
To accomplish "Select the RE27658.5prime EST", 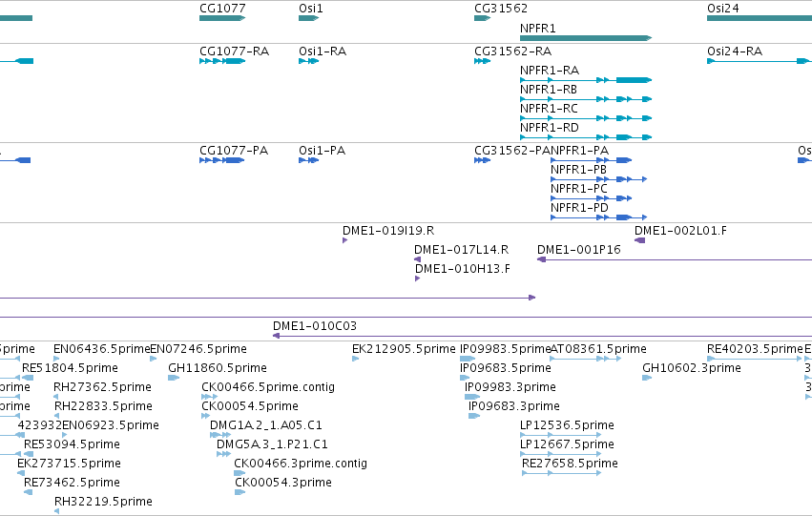I will tap(561, 474).
